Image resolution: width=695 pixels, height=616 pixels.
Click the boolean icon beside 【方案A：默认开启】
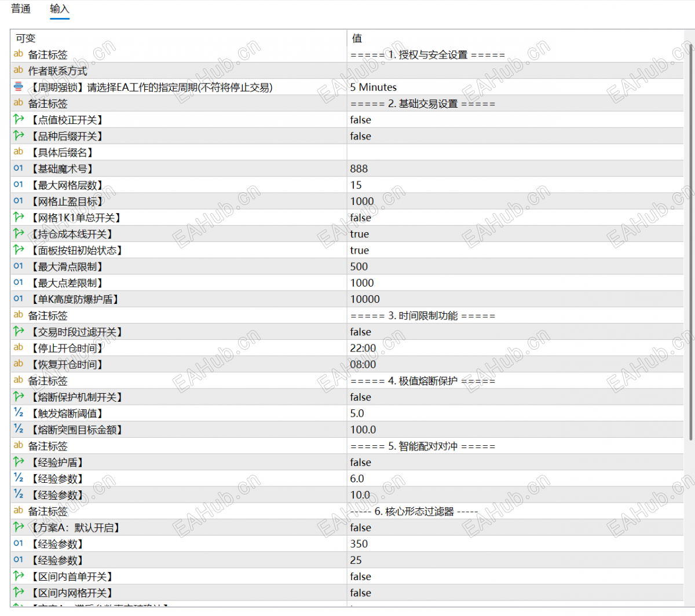coord(19,527)
